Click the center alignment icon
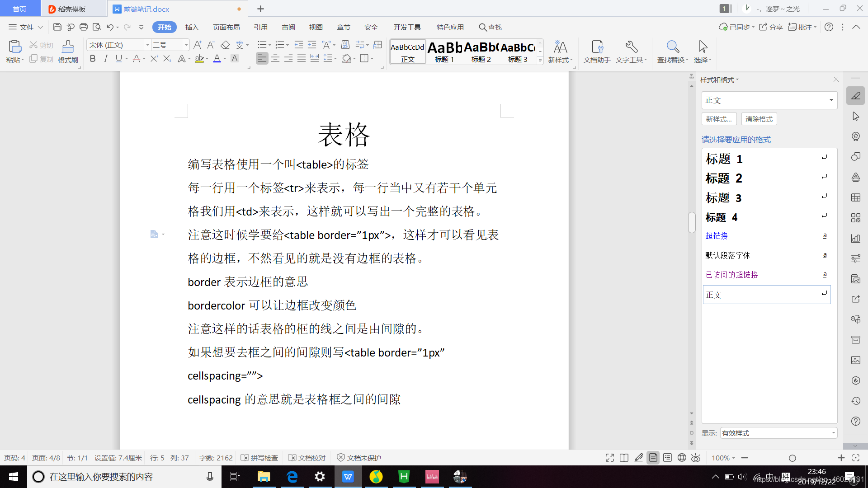Screen dimensions: 868x488 [x=275, y=58]
